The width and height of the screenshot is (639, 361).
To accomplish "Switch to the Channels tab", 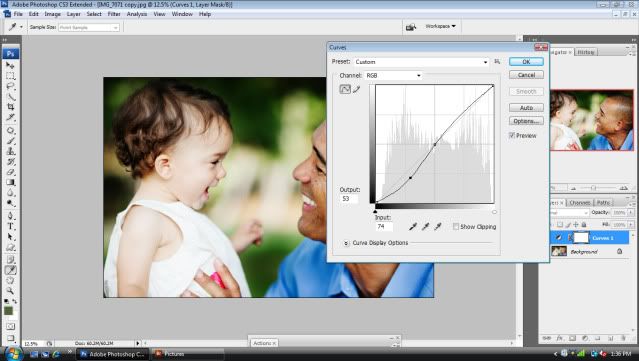I will (580, 203).
